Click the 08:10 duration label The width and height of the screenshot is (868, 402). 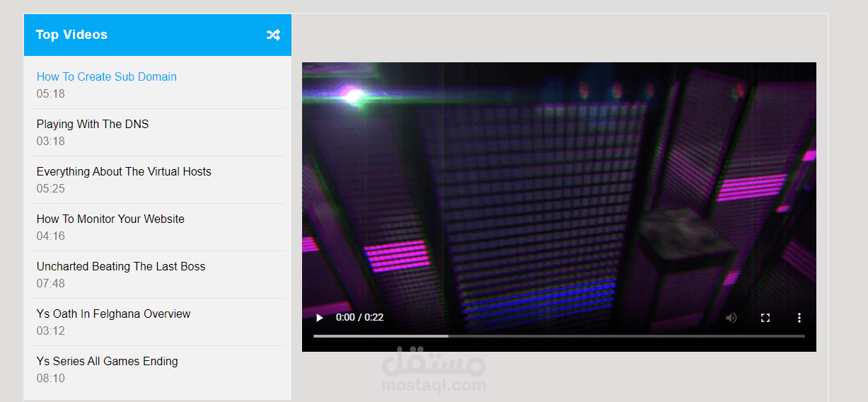click(51, 379)
